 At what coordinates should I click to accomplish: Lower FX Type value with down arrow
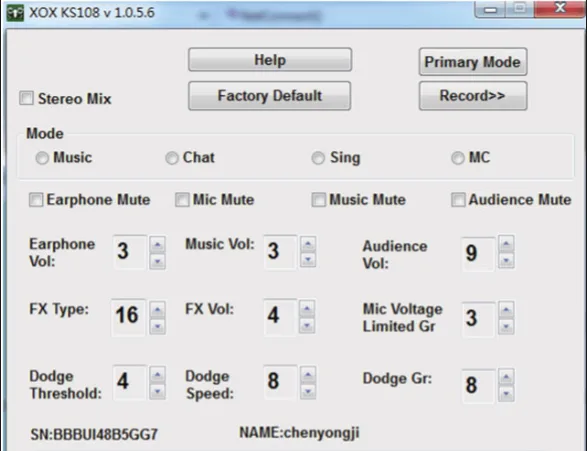coord(158,326)
